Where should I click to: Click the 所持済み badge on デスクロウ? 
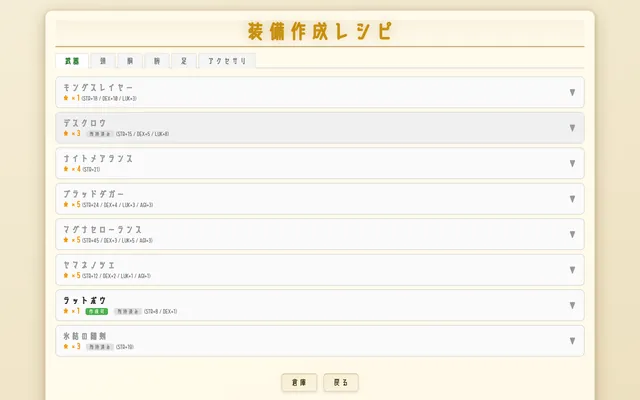click(100, 134)
